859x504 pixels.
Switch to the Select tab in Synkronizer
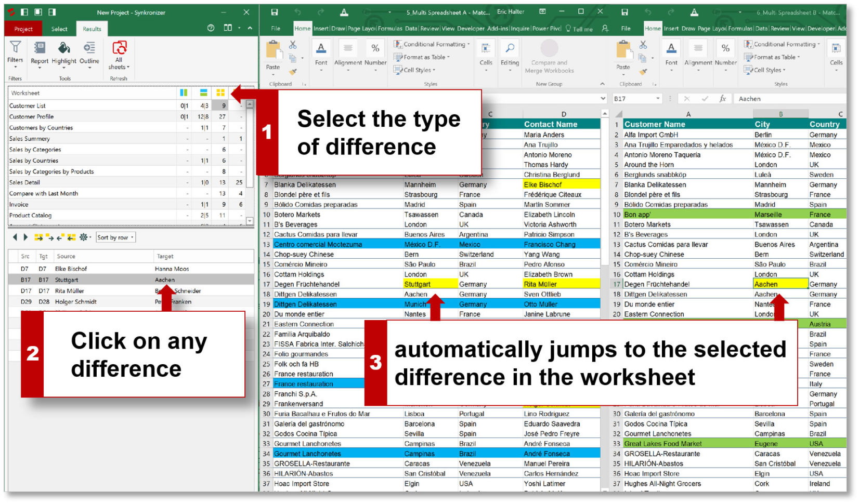pyautogui.click(x=59, y=29)
